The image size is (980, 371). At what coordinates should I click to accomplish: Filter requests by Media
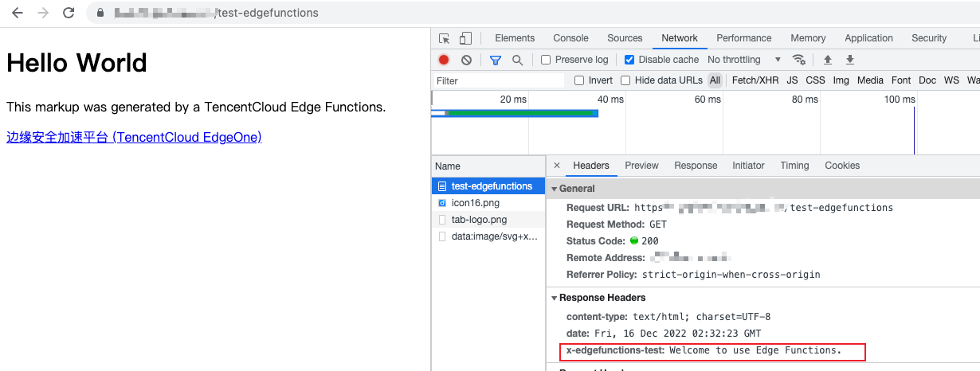click(870, 80)
